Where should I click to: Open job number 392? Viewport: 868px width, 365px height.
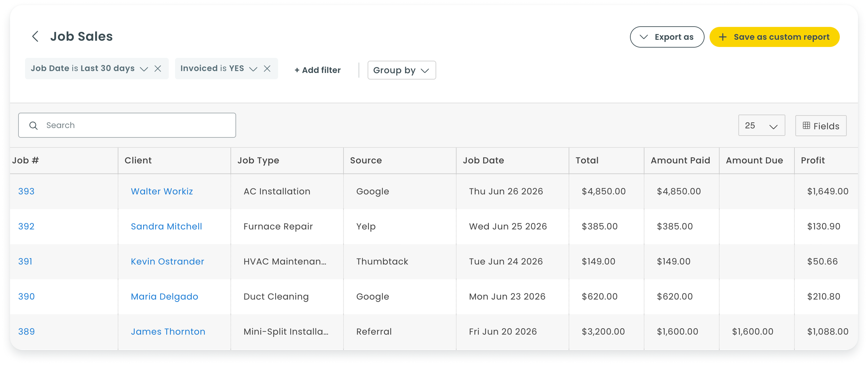(x=26, y=226)
